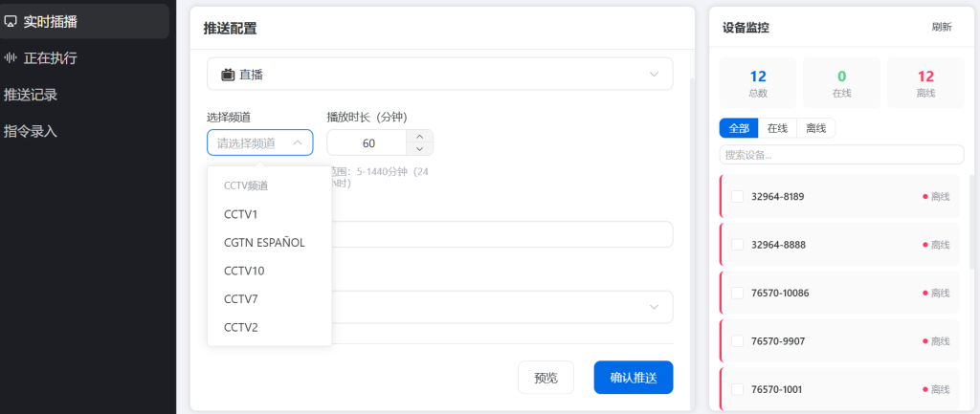Collapse the 选择频道 channel dropdown
The image size is (980, 414).
(297, 142)
